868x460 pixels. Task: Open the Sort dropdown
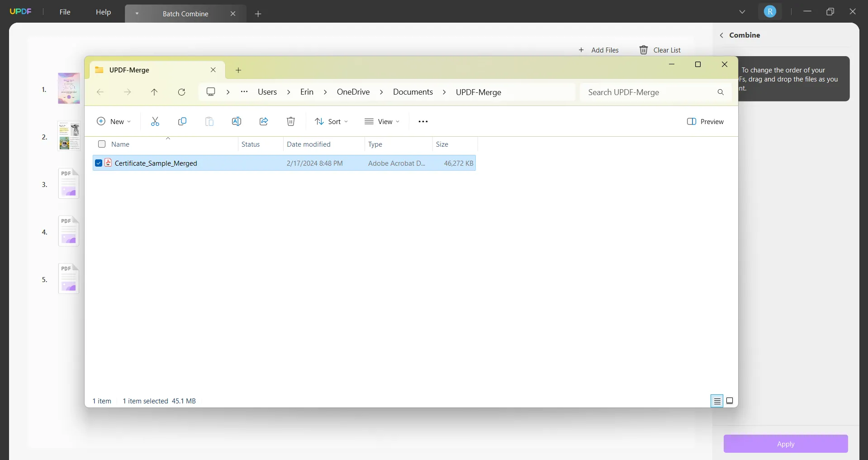pos(332,121)
